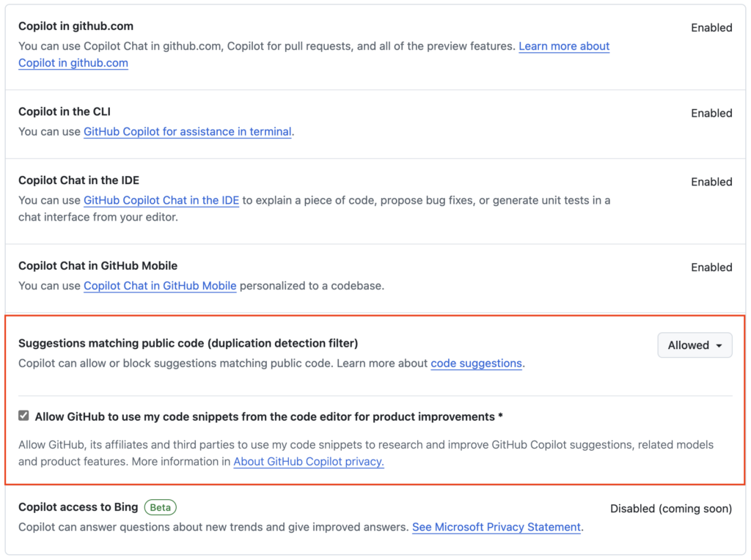Select the 'Copilot access to Bing' heading
Screen dimensions: 751x560
click(78, 507)
